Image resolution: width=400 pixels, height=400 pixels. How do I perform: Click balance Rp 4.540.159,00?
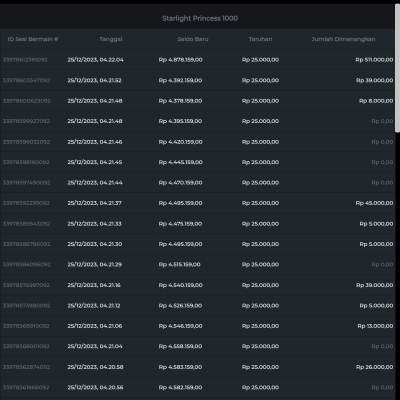180,285
